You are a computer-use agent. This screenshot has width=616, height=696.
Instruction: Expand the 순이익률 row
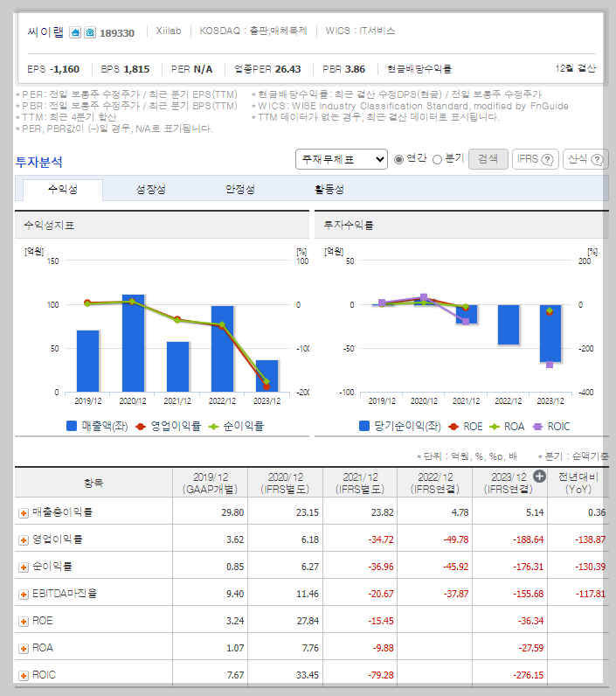(24, 567)
